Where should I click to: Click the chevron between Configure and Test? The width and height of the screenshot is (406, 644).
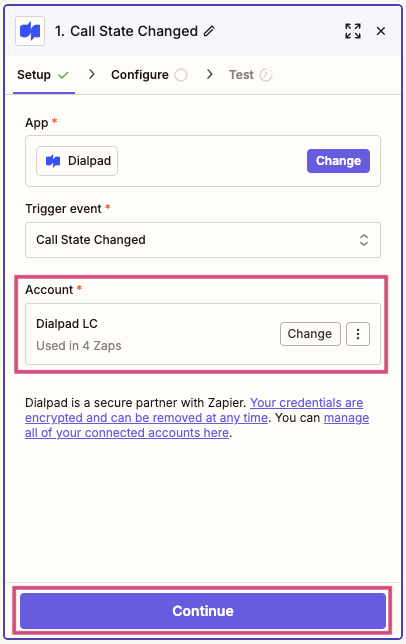210,74
